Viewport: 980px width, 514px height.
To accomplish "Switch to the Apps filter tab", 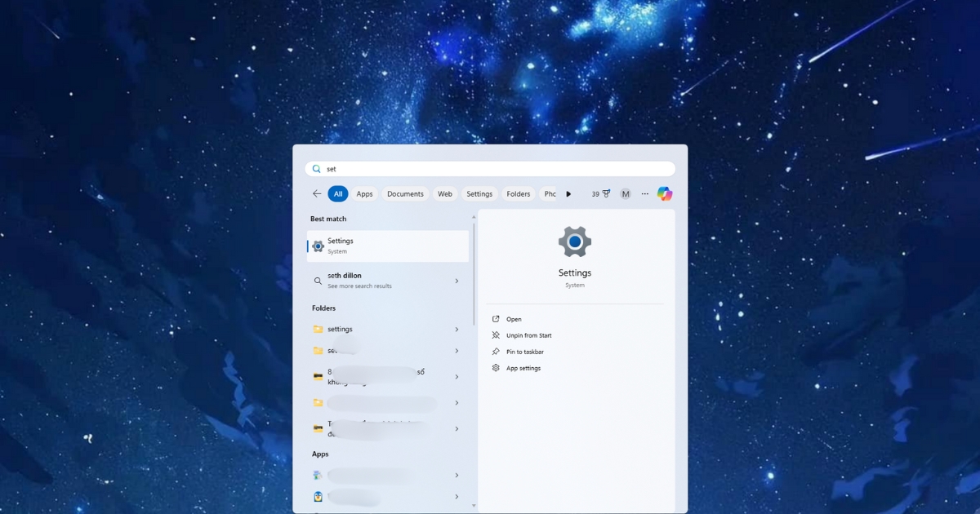I will [x=364, y=194].
